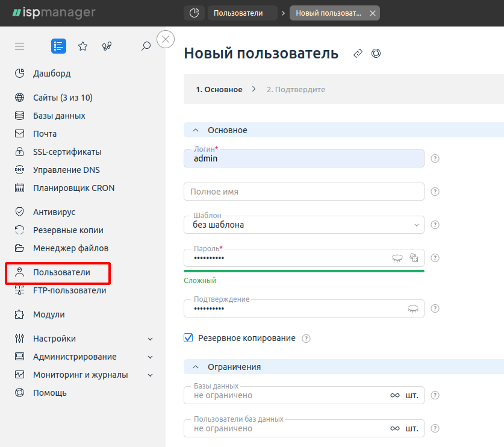Click the Полное имя input field
Screen dimensions: 504x447
click(x=303, y=192)
